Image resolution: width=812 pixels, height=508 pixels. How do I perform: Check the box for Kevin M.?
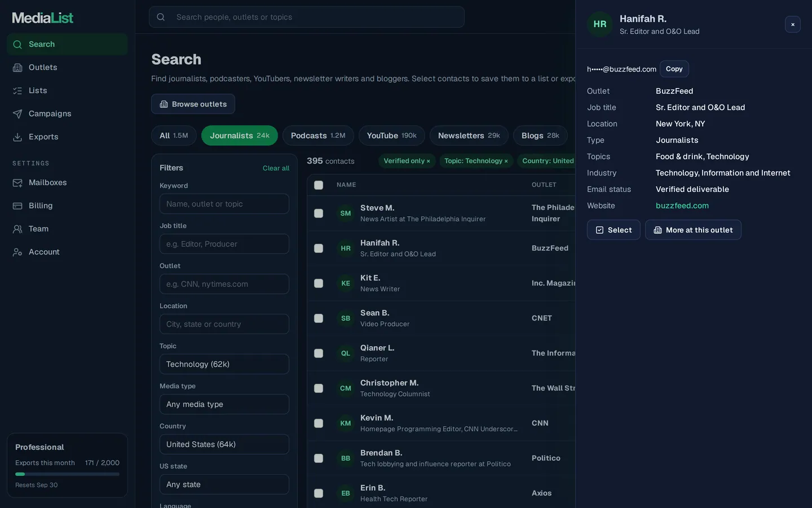pos(319,423)
